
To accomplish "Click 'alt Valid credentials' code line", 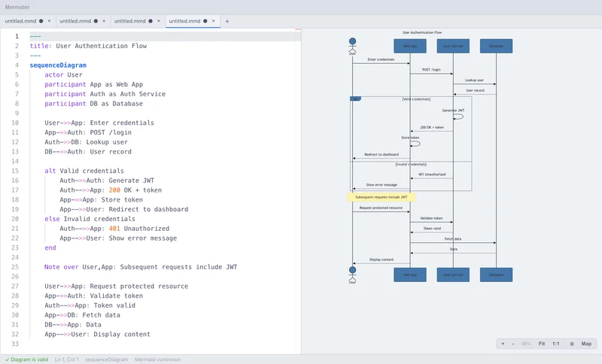I will (84, 171).
